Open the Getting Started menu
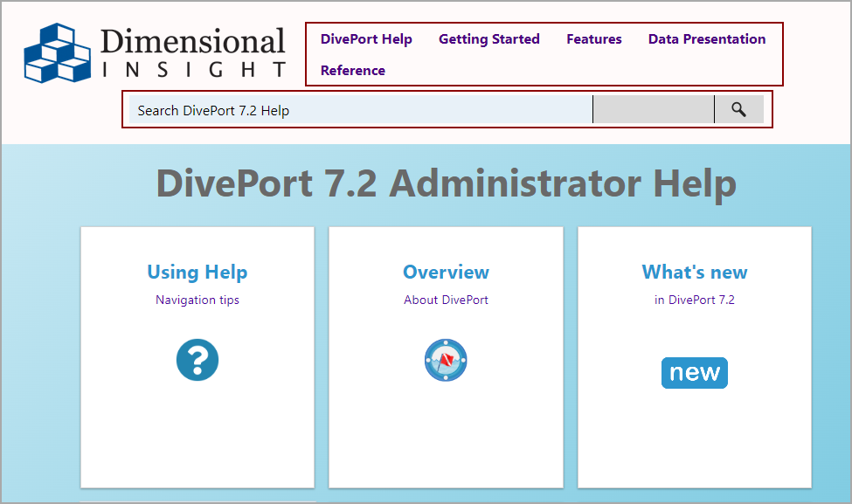The height and width of the screenshot is (504, 852). coord(489,39)
